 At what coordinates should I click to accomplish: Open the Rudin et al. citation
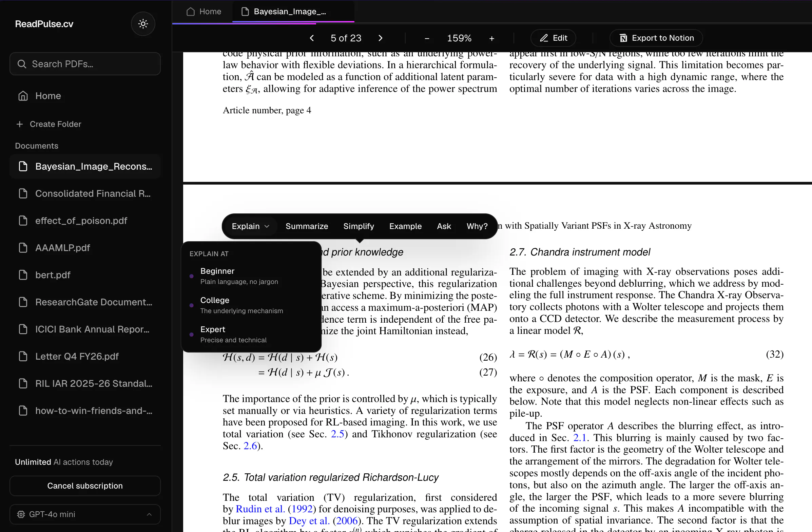pyautogui.click(x=260, y=509)
